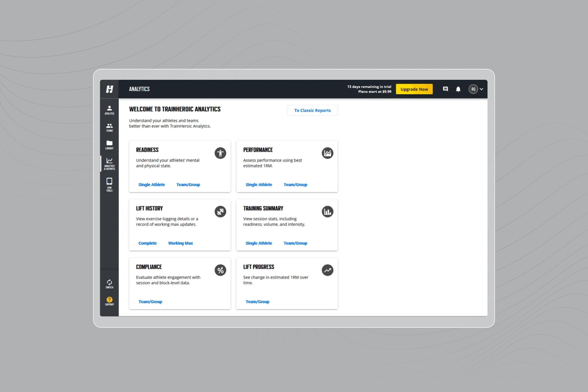The image size is (588, 392).
Task: Open notifications bell
Action: tap(458, 89)
